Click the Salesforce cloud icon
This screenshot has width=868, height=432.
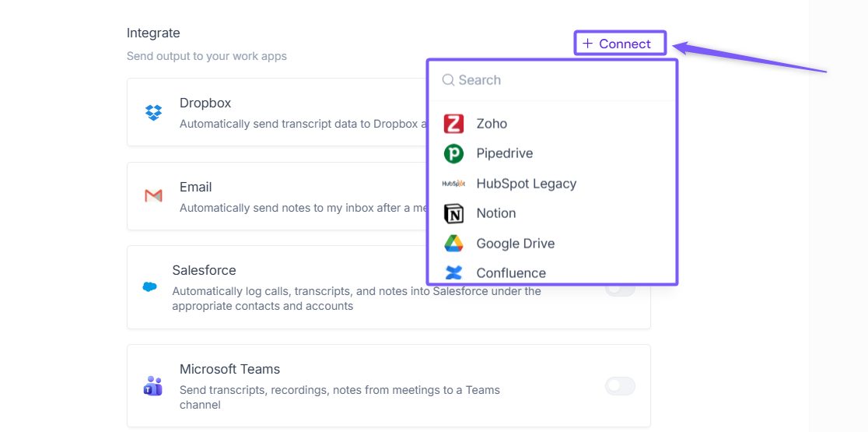click(149, 287)
